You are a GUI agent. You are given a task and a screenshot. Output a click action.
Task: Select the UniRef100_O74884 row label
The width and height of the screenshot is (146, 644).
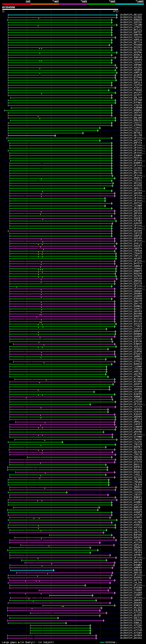click(131, 359)
